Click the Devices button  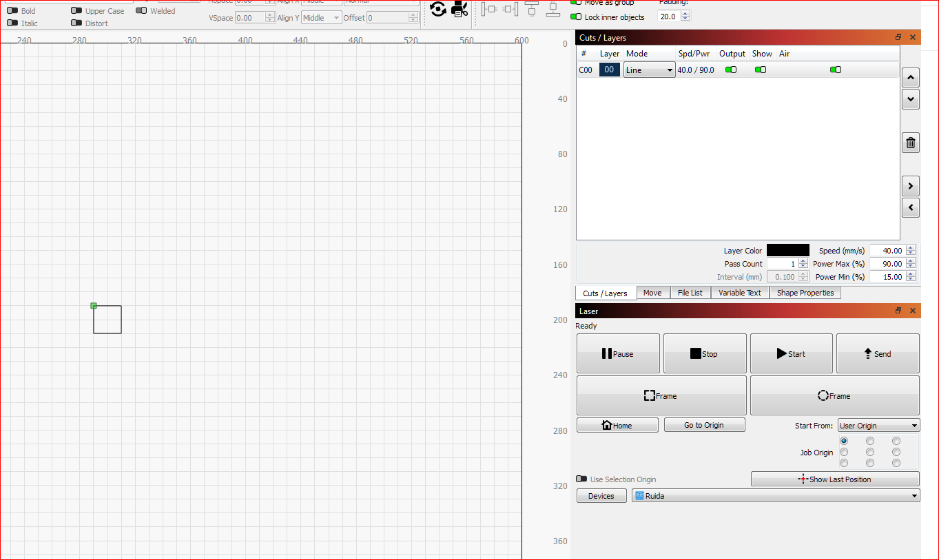601,496
